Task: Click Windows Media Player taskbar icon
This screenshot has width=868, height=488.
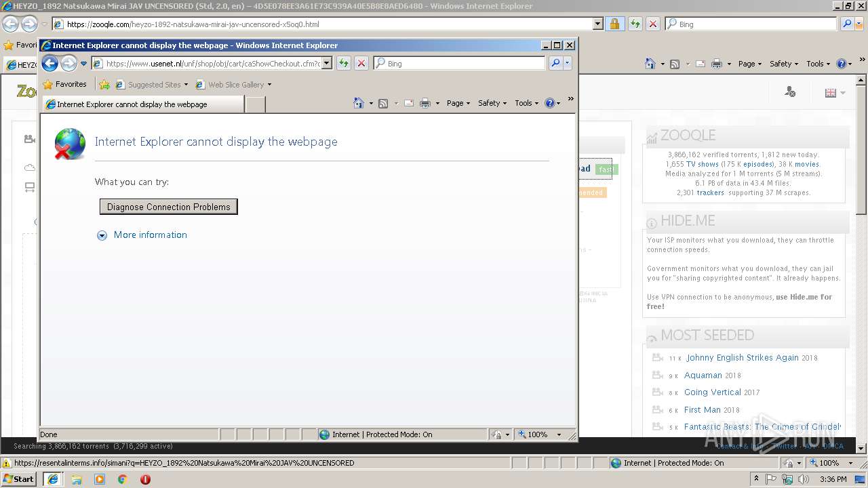Action: (100, 479)
